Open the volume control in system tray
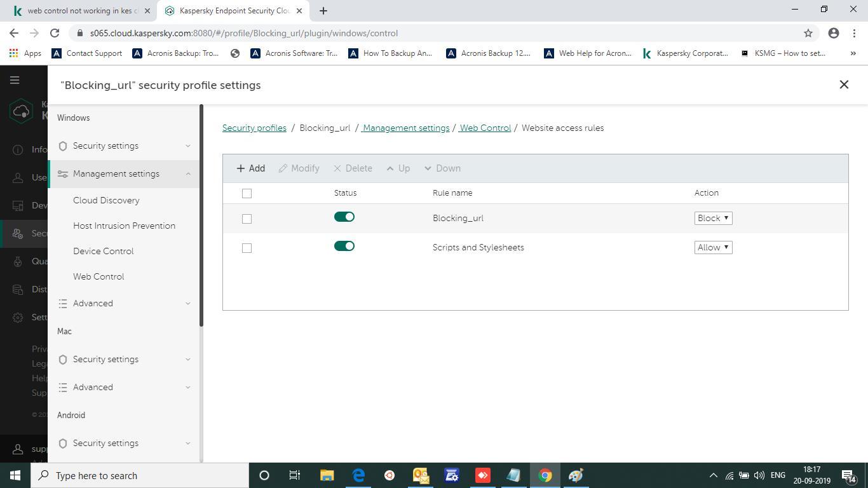The image size is (868, 488). (x=759, y=475)
